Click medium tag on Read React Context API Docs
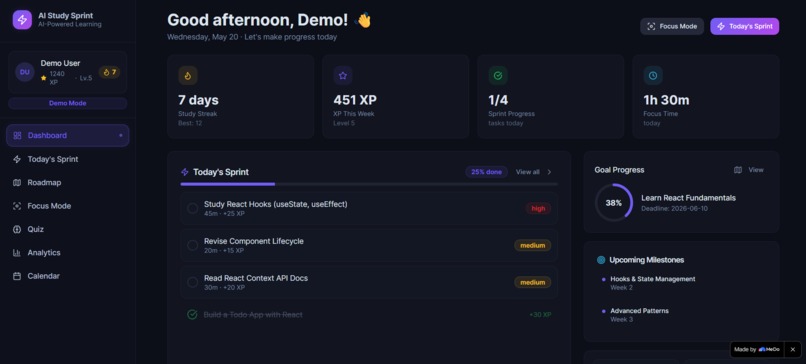Image resolution: width=806 pixels, height=364 pixels. click(x=533, y=282)
